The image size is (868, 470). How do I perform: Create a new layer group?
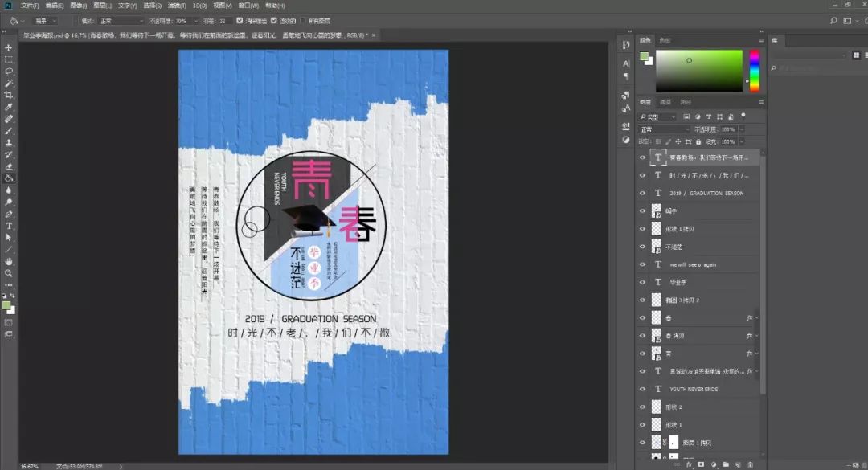[x=726, y=464]
